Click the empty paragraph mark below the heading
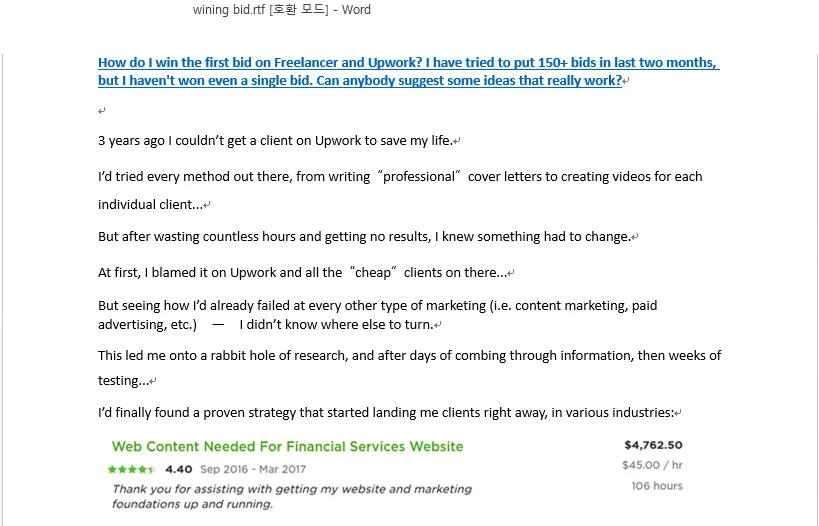The width and height of the screenshot is (819, 526). tap(102, 111)
